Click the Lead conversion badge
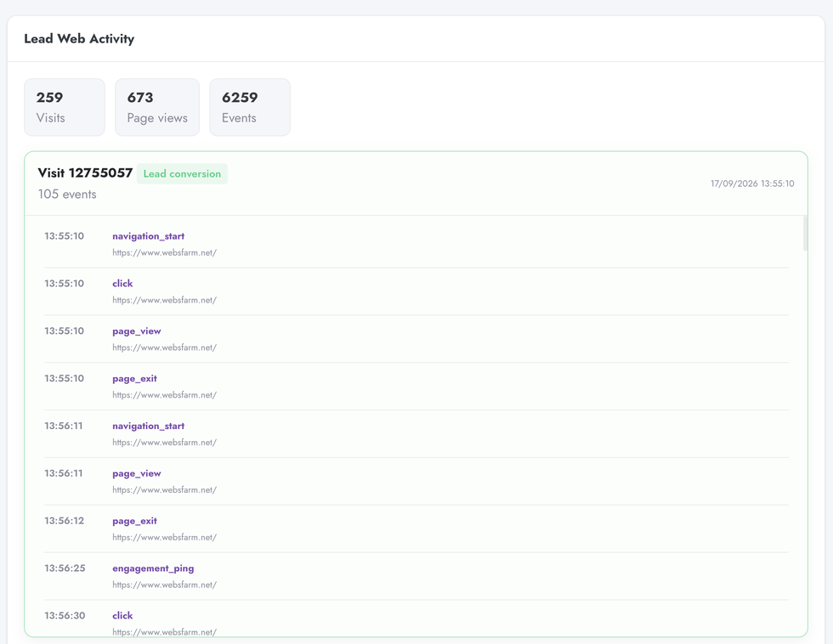This screenshot has width=833, height=644. point(182,173)
